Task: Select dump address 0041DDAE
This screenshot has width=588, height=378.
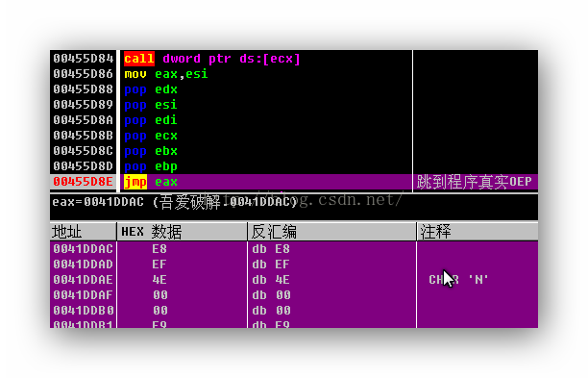Action: (83, 280)
